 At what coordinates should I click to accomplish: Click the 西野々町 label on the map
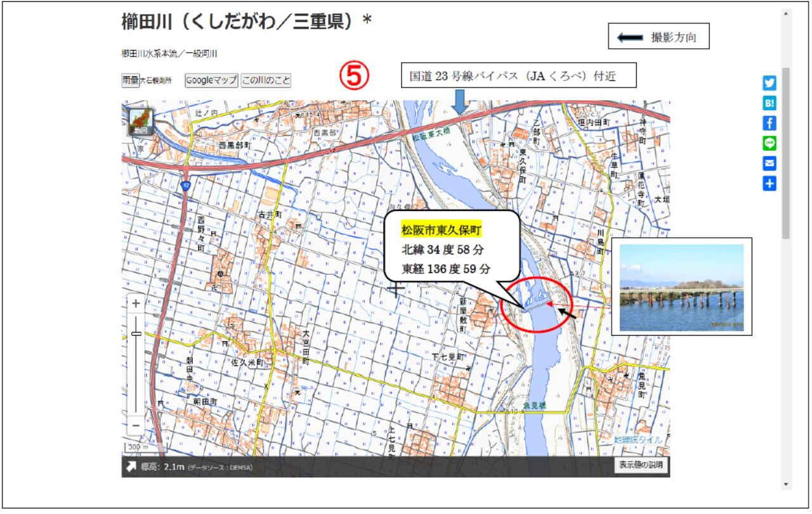tap(201, 234)
